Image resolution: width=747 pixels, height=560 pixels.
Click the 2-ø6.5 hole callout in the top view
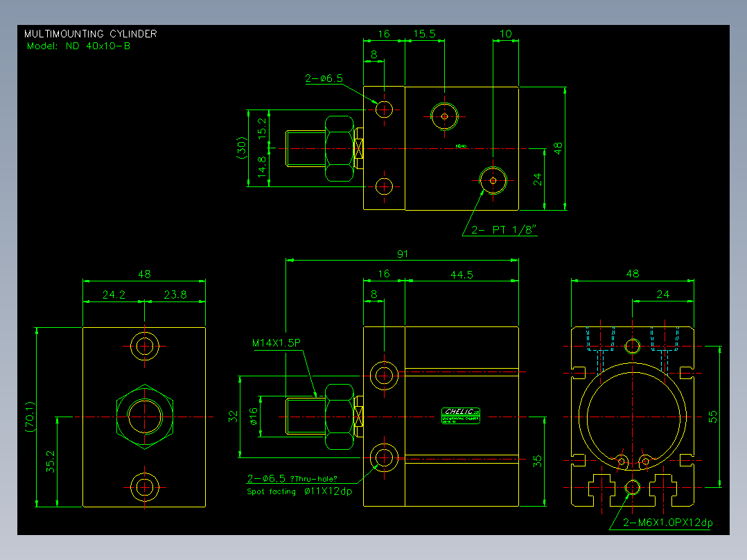pos(324,78)
